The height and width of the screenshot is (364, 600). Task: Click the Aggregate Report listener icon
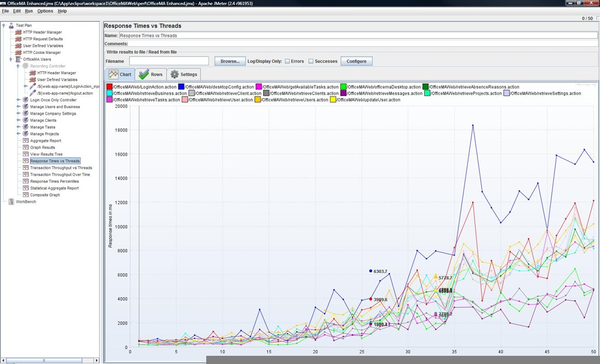click(x=25, y=140)
